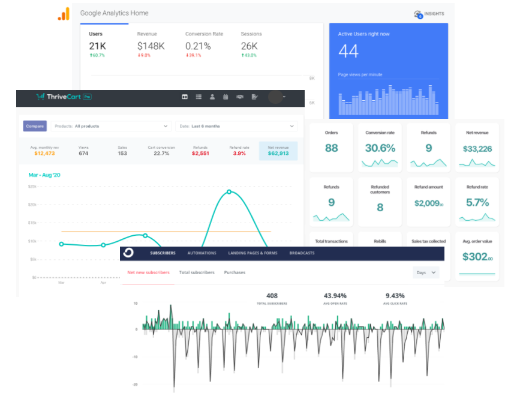Click the Total transactions card label
The image size is (532, 396).
coord(331,241)
